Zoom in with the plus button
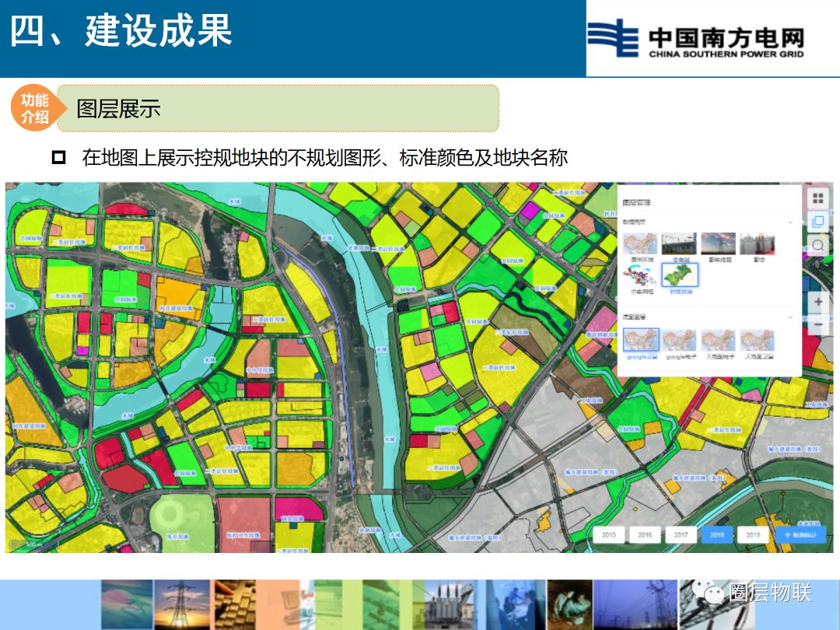The width and height of the screenshot is (840, 630). (x=818, y=302)
